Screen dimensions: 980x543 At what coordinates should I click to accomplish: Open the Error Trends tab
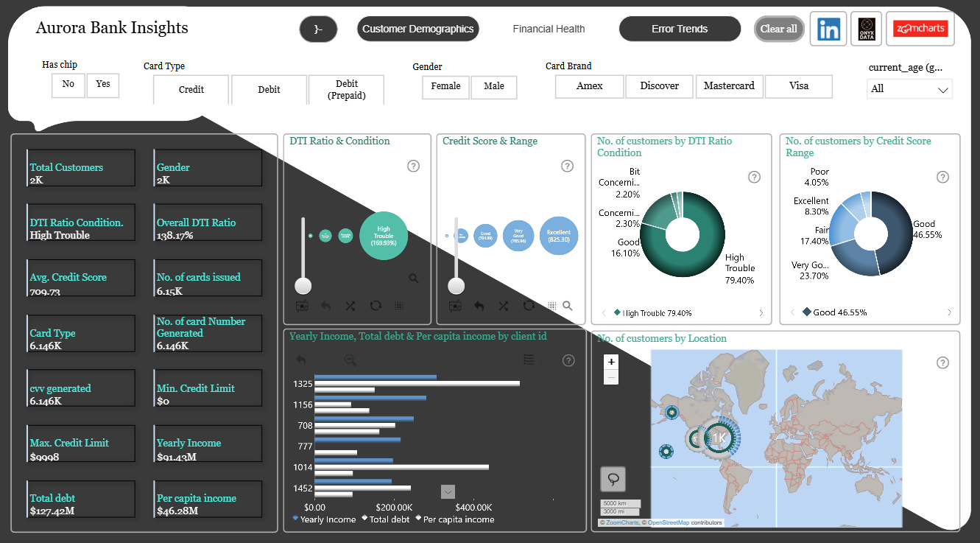click(680, 29)
